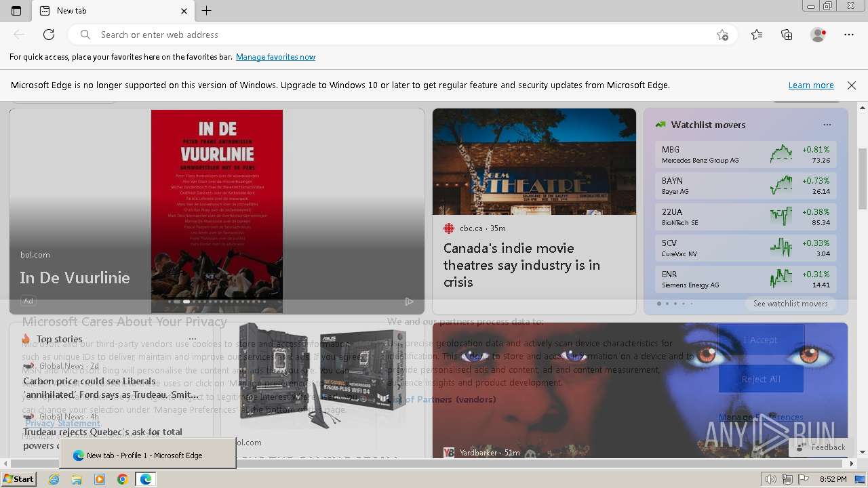This screenshot has width=868, height=488.
Task: Open the See watchlist movers button
Action: 790,304
